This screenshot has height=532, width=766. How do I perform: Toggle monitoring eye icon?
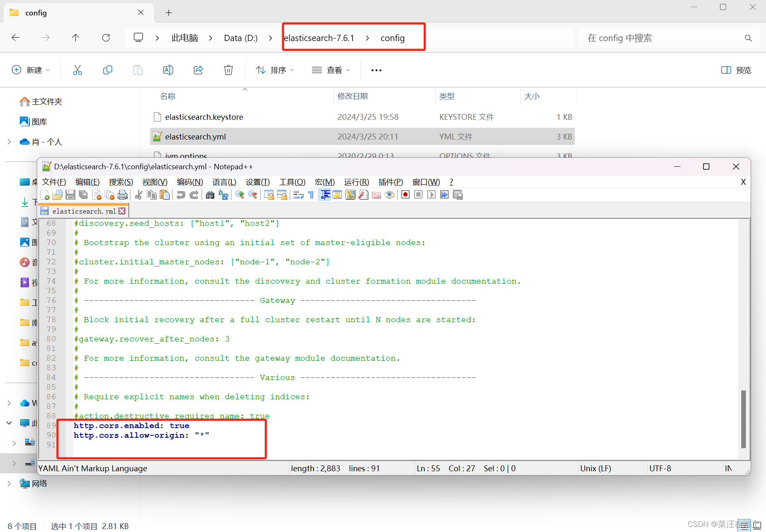(389, 195)
